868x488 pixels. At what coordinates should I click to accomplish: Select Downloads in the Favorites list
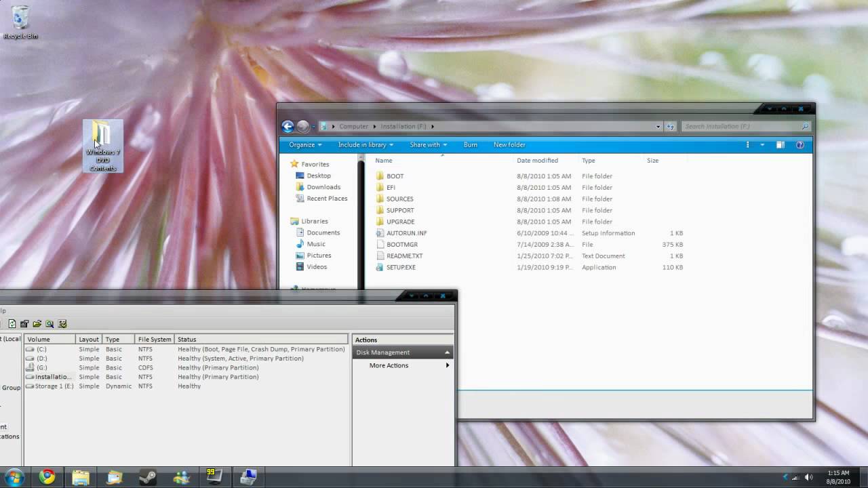(x=323, y=187)
